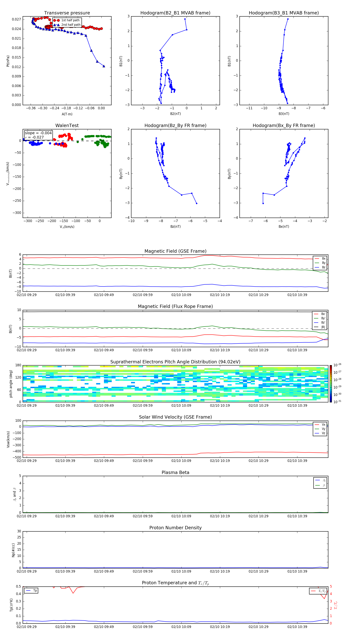The image size is (351, 644).
Task: Click the 'Bx(nT)' x-axis label
Action: pos(284,227)
